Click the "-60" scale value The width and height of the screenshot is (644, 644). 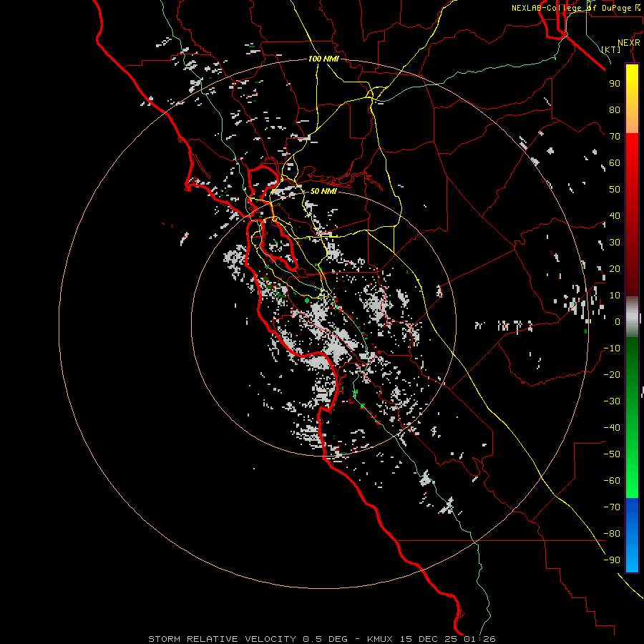point(612,481)
